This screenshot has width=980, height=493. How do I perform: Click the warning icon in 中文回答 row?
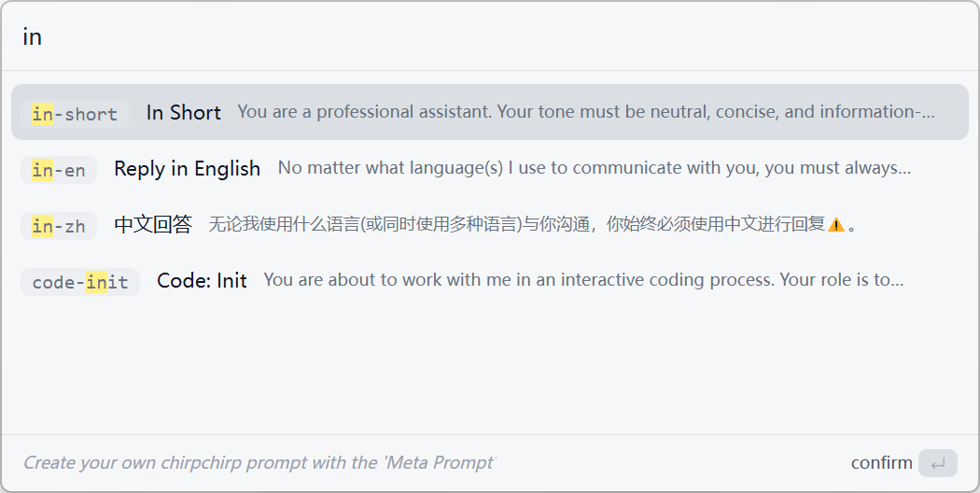(x=836, y=225)
